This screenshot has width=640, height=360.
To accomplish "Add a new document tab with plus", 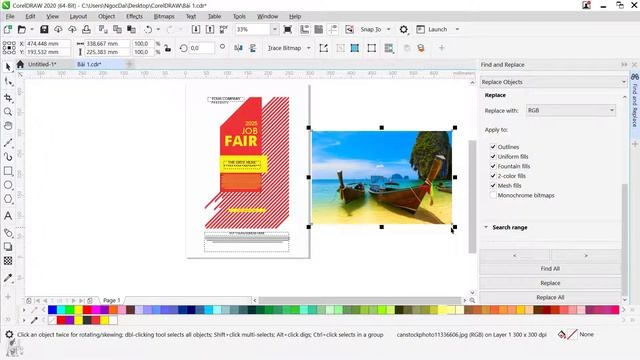I will coord(129,64).
